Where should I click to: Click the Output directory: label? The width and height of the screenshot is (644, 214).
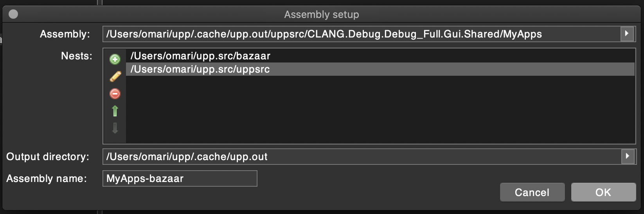click(48, 157)
